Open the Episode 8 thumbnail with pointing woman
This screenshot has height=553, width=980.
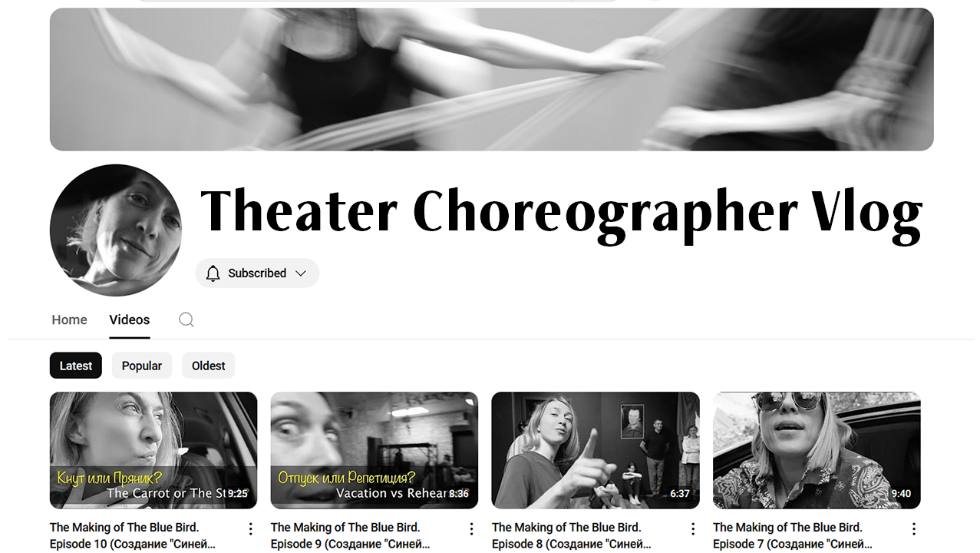click(596, 450)
